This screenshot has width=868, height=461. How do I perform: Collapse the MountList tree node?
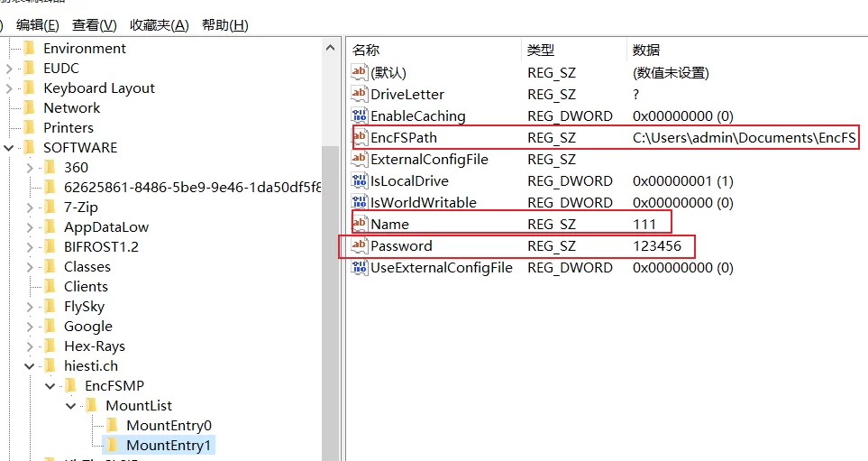(x=71, y=406)
